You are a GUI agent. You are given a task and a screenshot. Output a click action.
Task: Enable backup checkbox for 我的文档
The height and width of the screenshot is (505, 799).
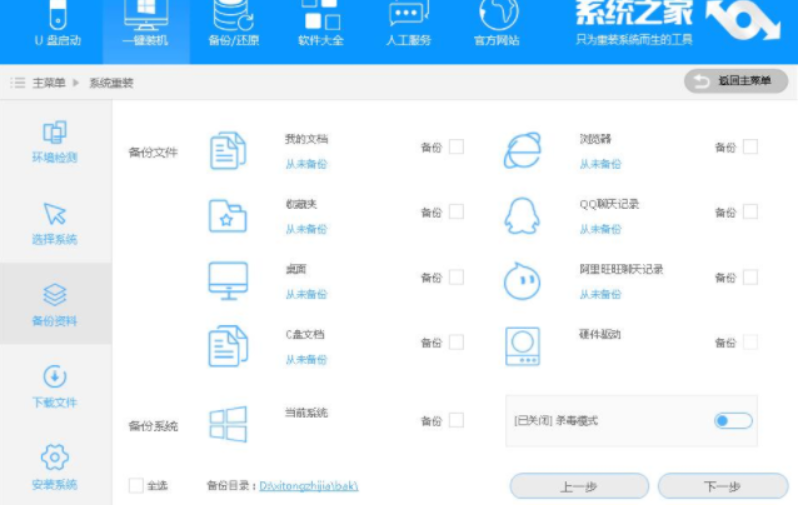point(456,147)
